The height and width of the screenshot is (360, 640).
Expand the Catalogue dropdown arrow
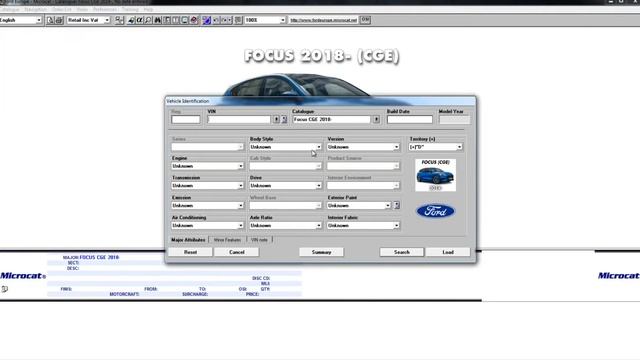(376, 119)
